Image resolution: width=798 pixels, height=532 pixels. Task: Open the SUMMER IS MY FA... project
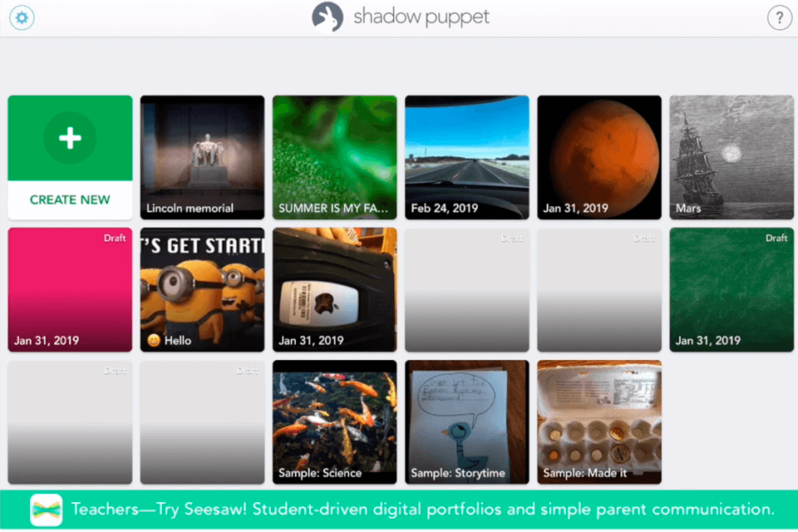(335, 157)
